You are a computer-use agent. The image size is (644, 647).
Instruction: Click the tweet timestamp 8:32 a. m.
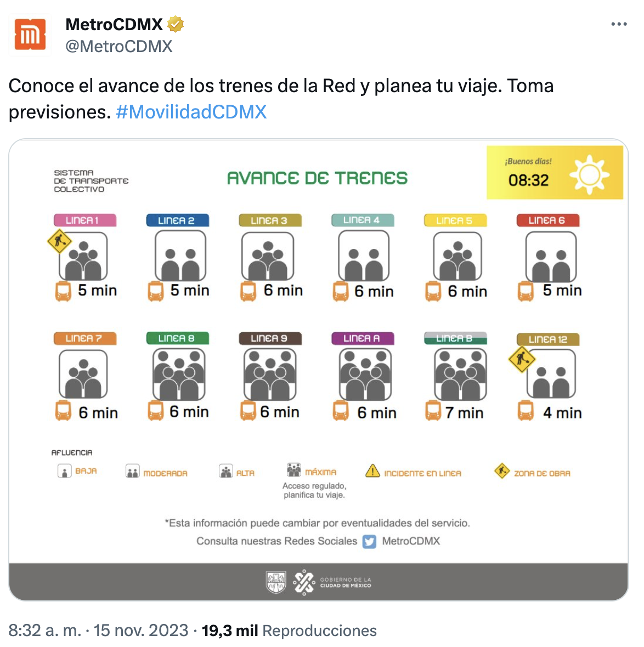click(45, 631)
